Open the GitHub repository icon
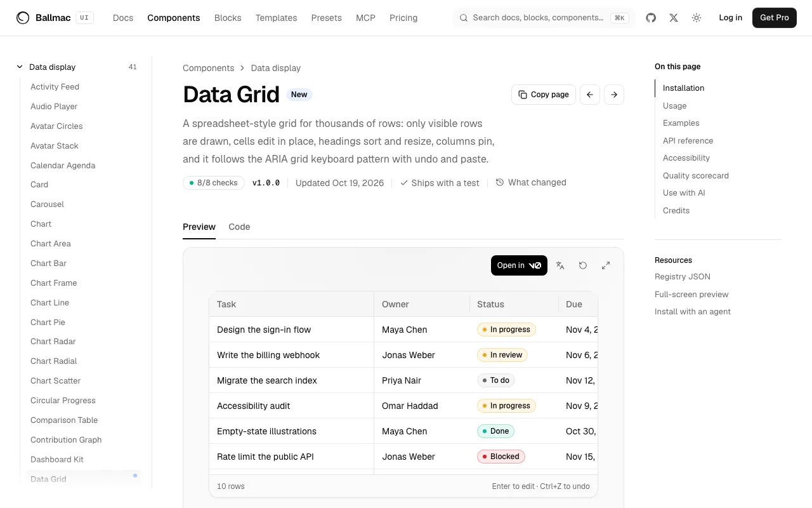812x508 pixels. coord(651,18)
